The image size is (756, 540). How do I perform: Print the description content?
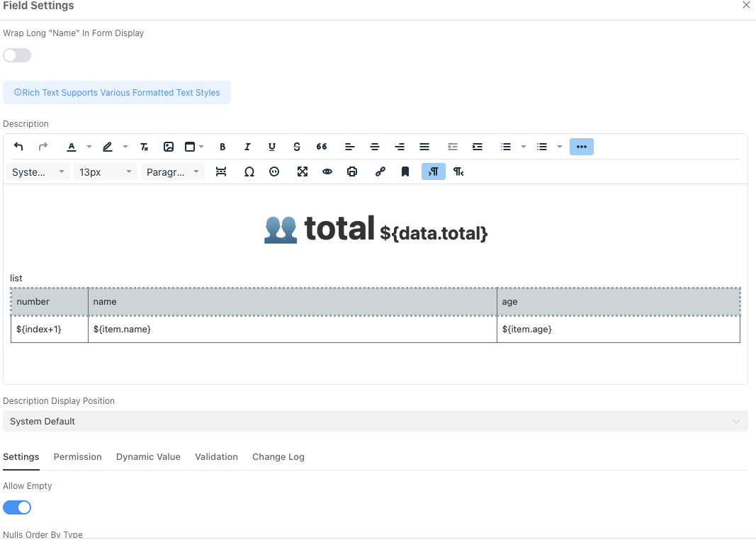[352, 171]
